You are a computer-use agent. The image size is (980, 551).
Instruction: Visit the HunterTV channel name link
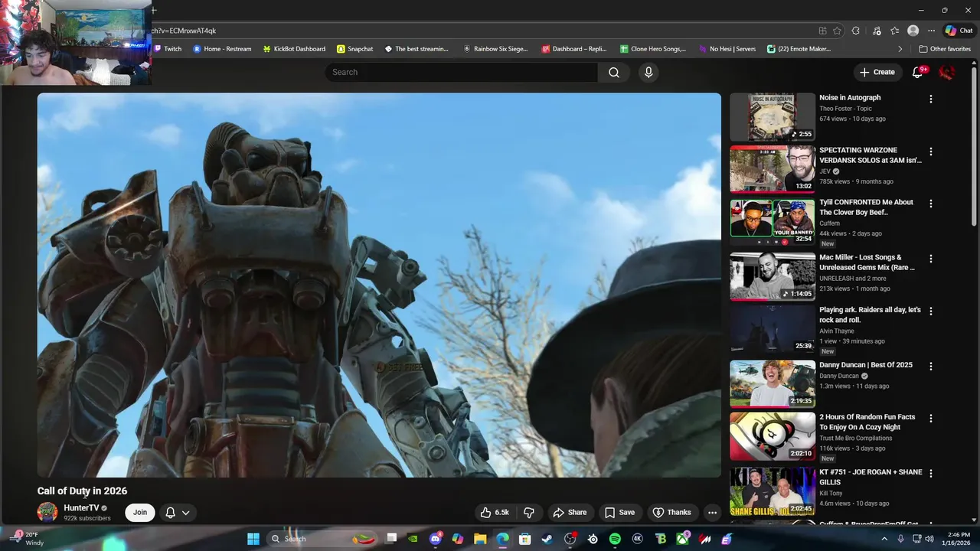coord(81,508)
